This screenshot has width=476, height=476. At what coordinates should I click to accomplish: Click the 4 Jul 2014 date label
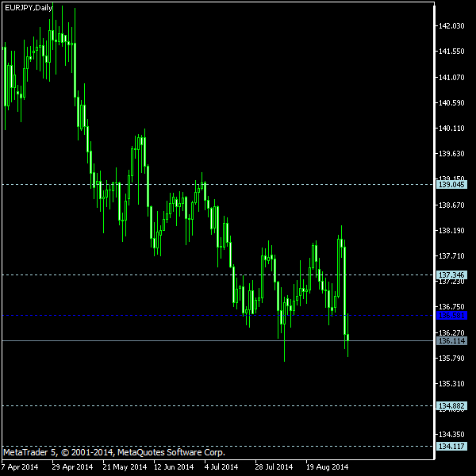(x=221, y=467)
